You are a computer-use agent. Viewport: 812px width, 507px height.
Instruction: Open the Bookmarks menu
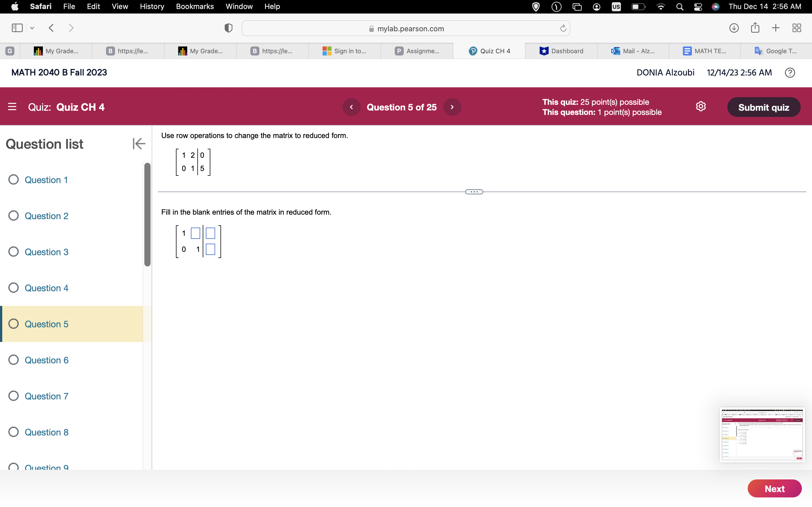pyautogui.click(x=195, y=6)
